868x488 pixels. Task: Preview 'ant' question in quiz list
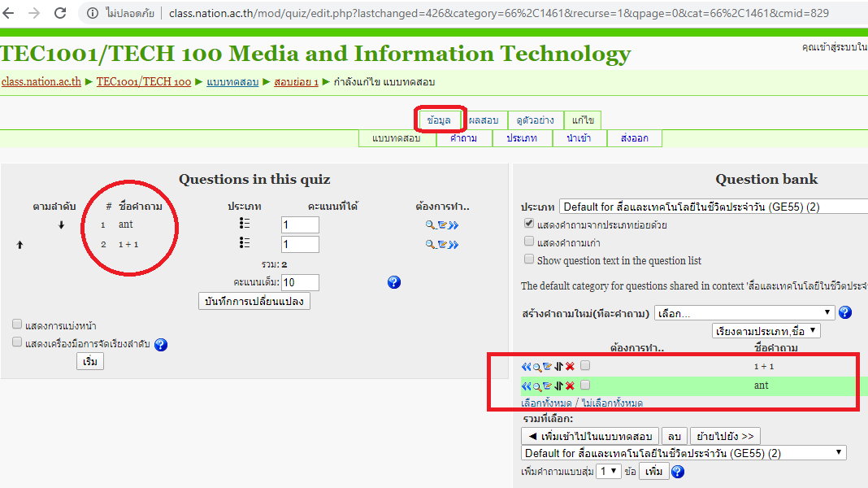(x=430, y=224)
